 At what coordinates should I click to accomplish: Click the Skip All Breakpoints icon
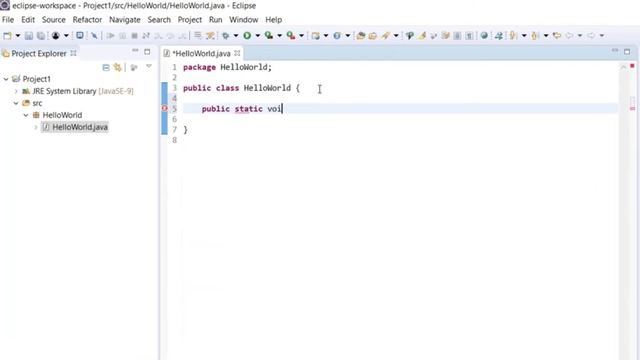(94, 36)
